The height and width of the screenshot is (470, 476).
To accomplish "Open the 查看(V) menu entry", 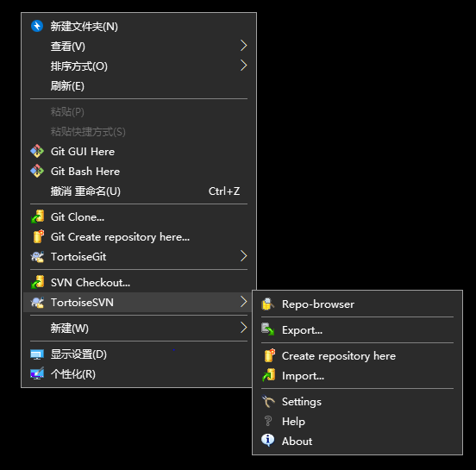I will (139, 46).
